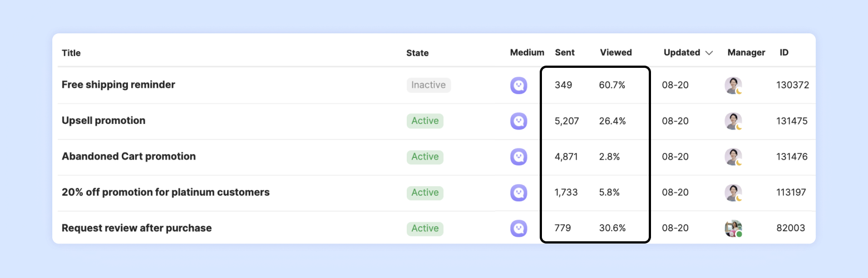Click medium icon in Upsell promotion row
Viewport: 868px width, 278px height.
pos(519,121)
